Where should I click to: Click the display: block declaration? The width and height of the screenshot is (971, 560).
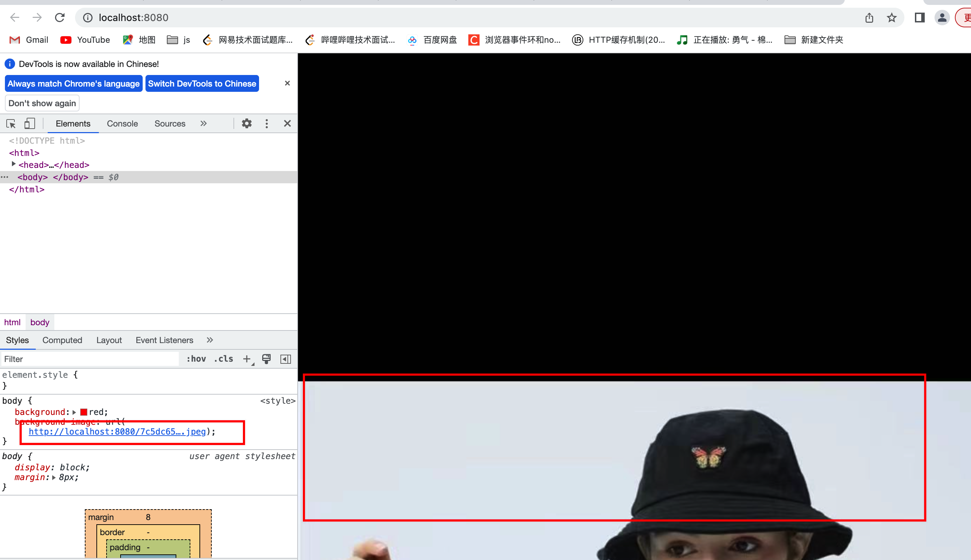pos(52,467)
